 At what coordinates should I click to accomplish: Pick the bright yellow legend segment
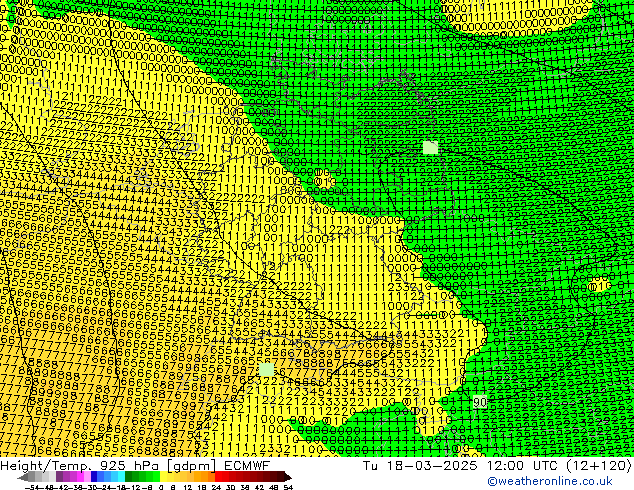[164, 476]
